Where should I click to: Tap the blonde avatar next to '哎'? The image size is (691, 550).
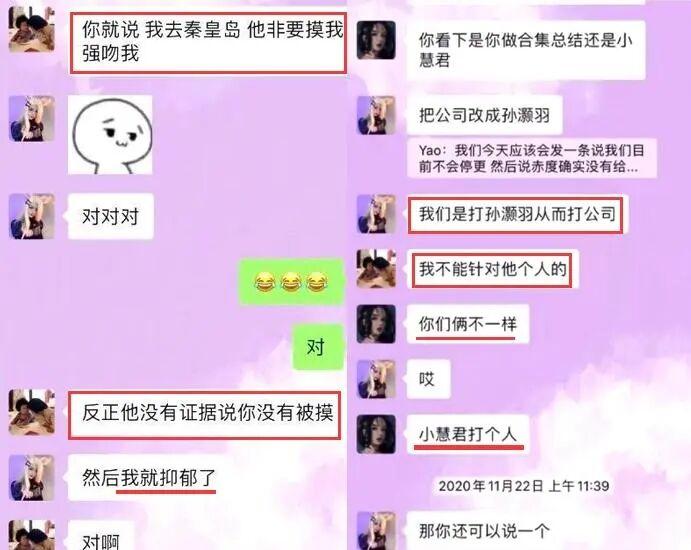click(x=376, y=379)
